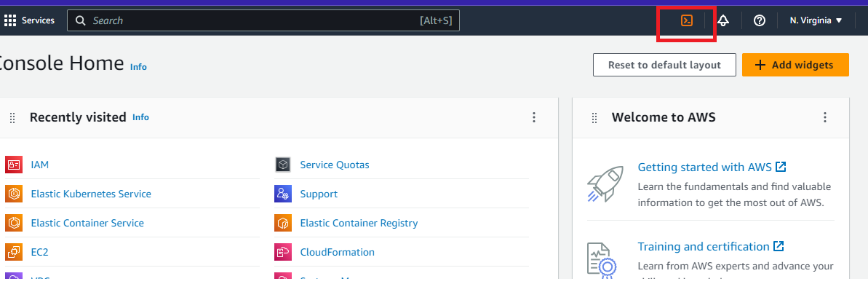This screenshot has height=284, width=868.
Task: Click the Elastic Container Service icon
Action: pos(13,223)
